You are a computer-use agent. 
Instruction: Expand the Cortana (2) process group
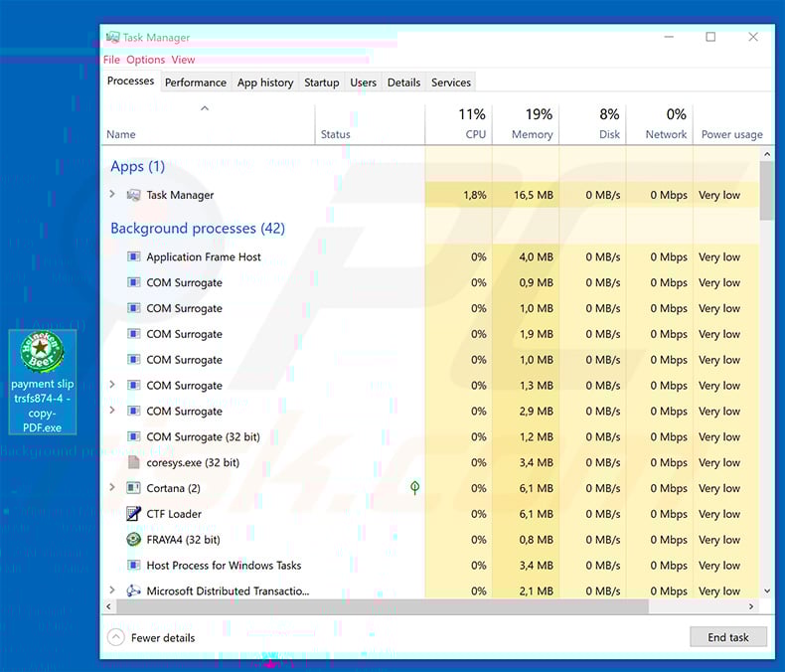click(112, 488)
